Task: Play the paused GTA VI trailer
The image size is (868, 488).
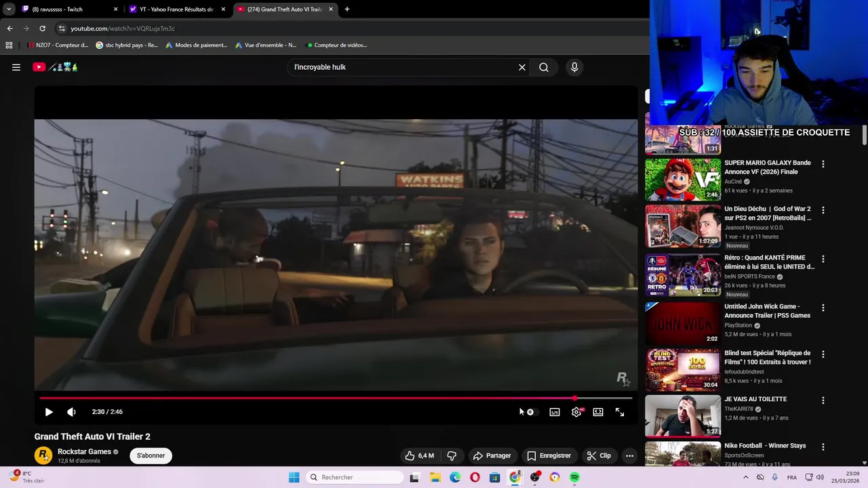Action: 49,412
